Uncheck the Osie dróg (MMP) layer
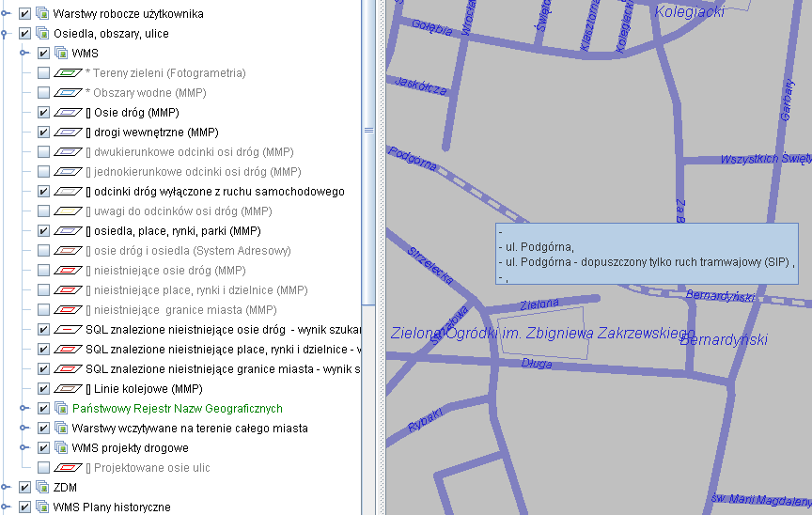Viewport: 812px width, 515px height. (43, 112)
